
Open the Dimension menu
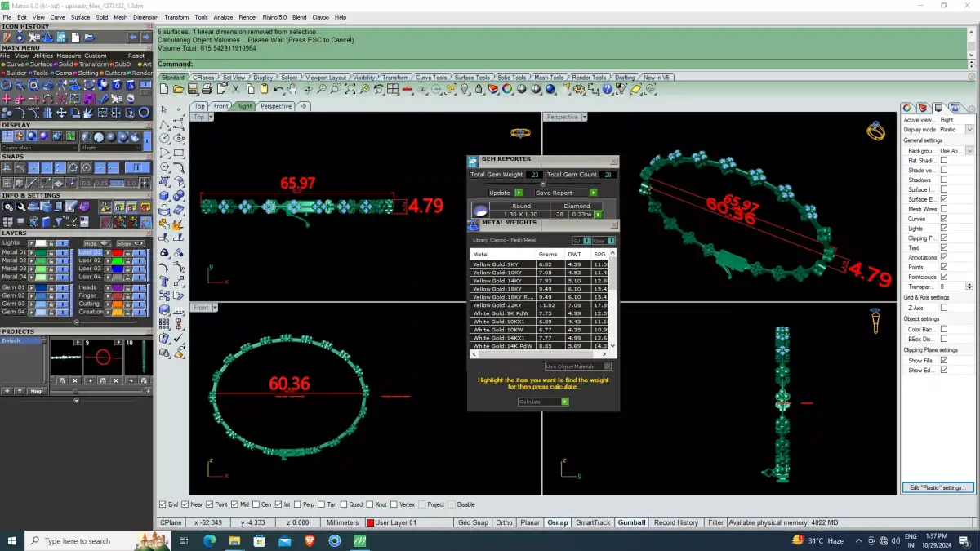[x=146, y=17]
